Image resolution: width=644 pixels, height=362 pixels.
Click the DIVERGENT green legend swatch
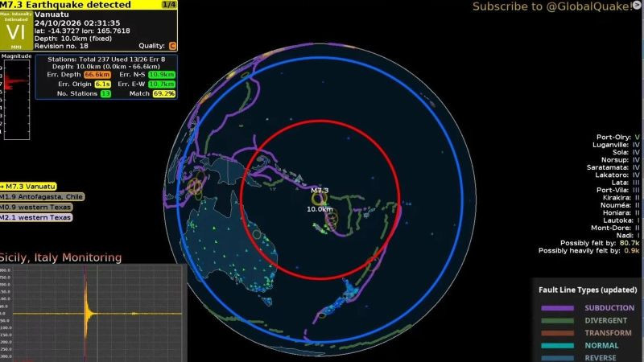pos(557,320)
